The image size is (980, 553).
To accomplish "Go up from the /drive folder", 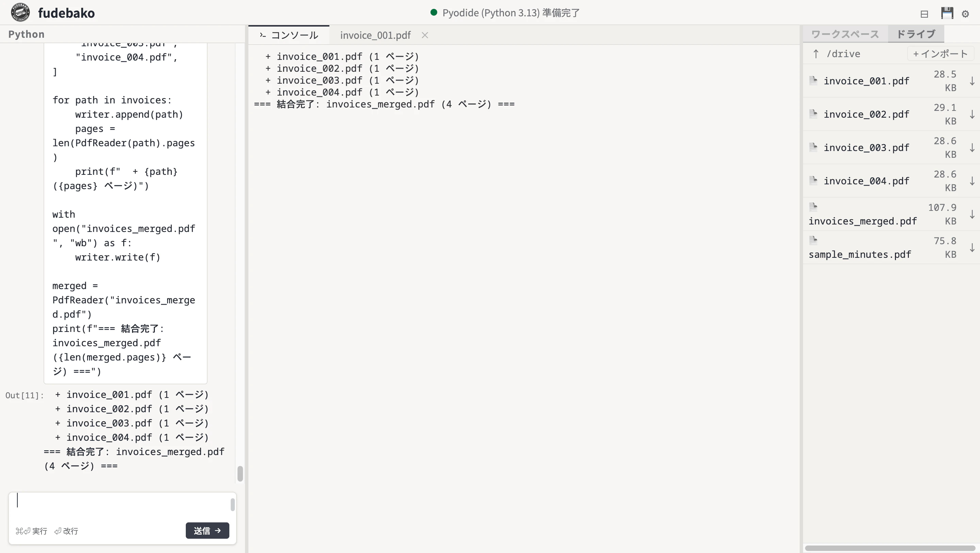I will (816, 54).
